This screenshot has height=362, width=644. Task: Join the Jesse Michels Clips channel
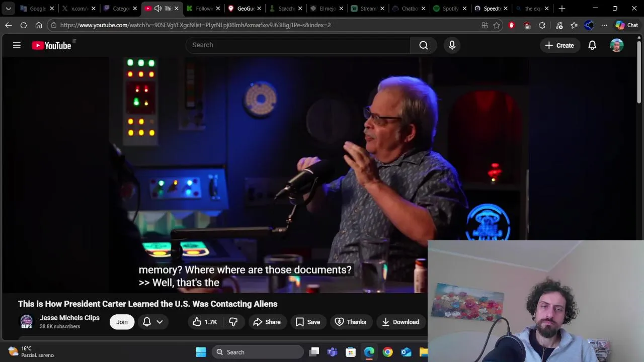pyautogui.click(x=122, y=322)
